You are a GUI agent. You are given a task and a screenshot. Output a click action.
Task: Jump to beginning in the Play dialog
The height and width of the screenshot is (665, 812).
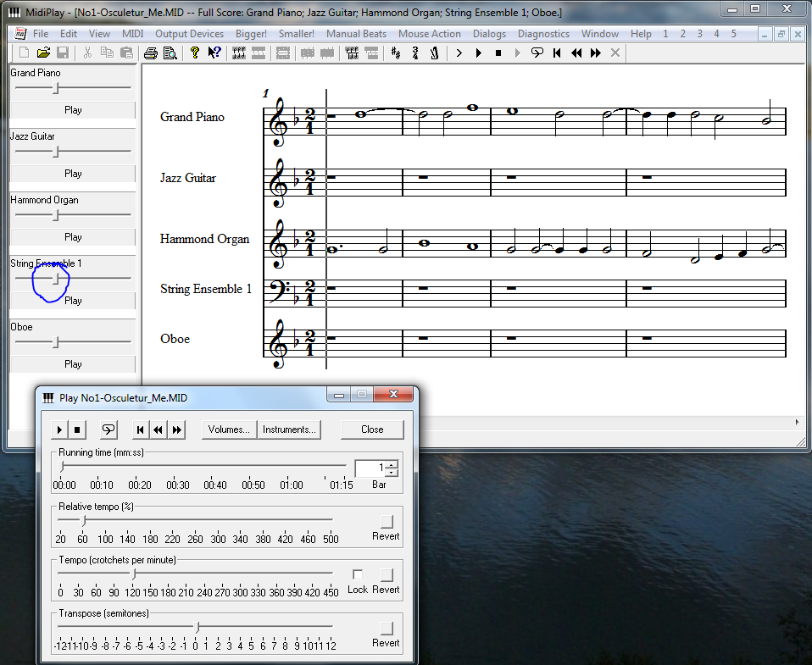(140, 429)
